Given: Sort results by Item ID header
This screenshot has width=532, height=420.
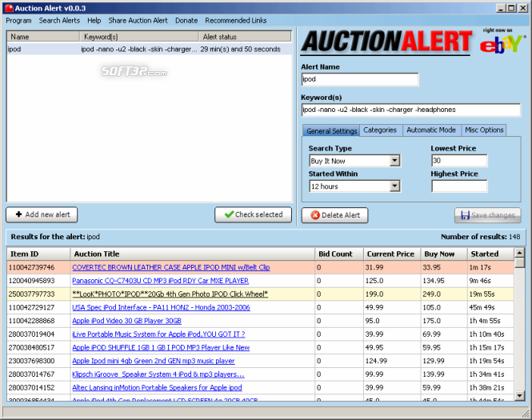Looking at the screenshot, I should coord(38,254).
